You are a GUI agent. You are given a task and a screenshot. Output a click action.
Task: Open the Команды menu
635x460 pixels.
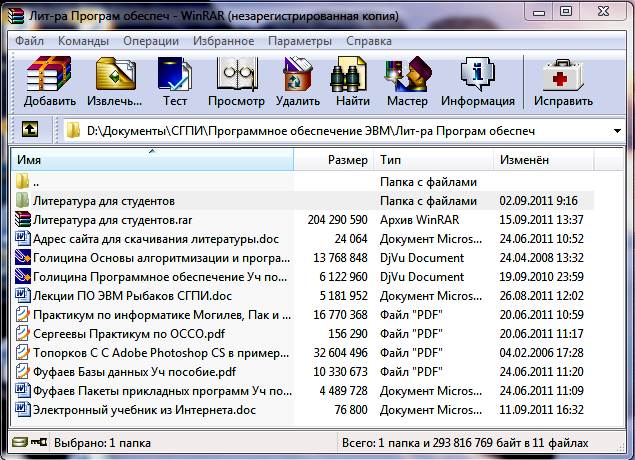(x=83, y=41)
